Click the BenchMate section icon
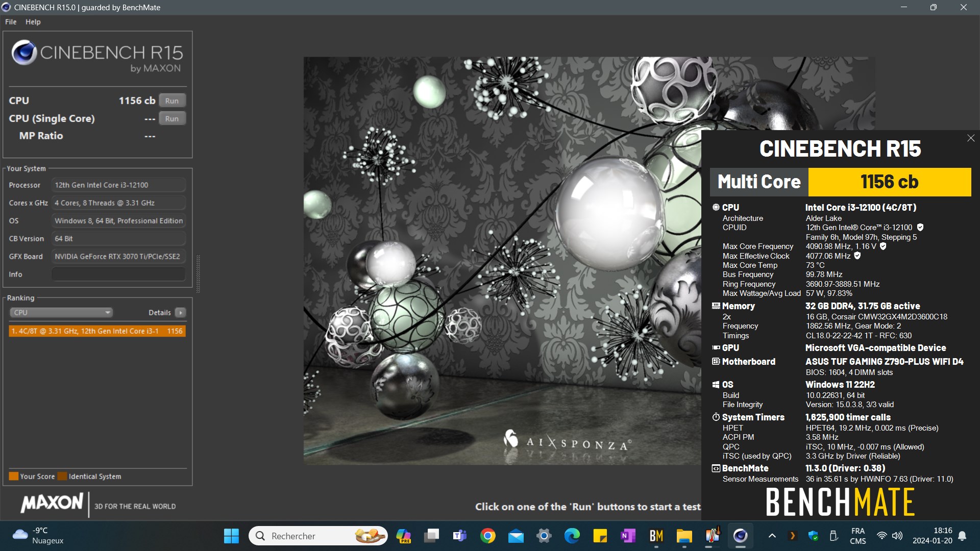This screenshot has height=551, width=980. tap(716, 468)
